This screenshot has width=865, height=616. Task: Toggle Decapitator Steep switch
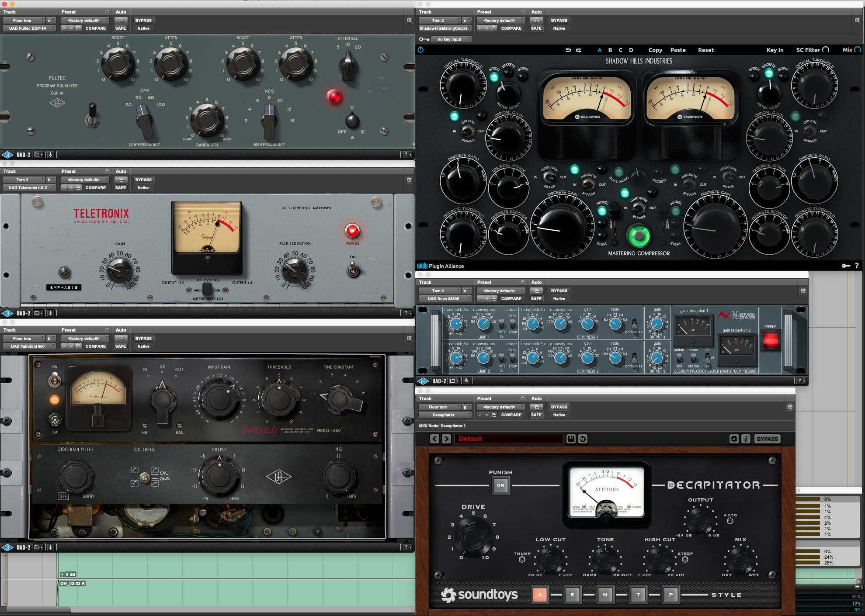point(685,560)
